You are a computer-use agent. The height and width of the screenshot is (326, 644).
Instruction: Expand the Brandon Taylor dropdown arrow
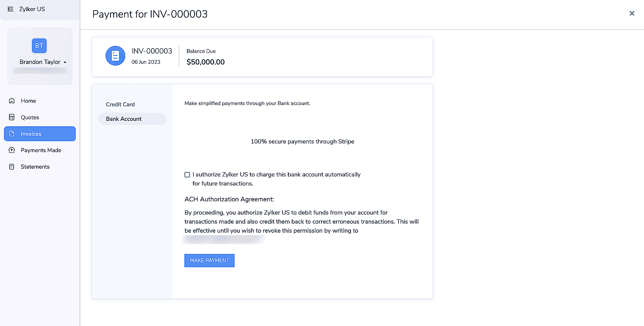65,62
